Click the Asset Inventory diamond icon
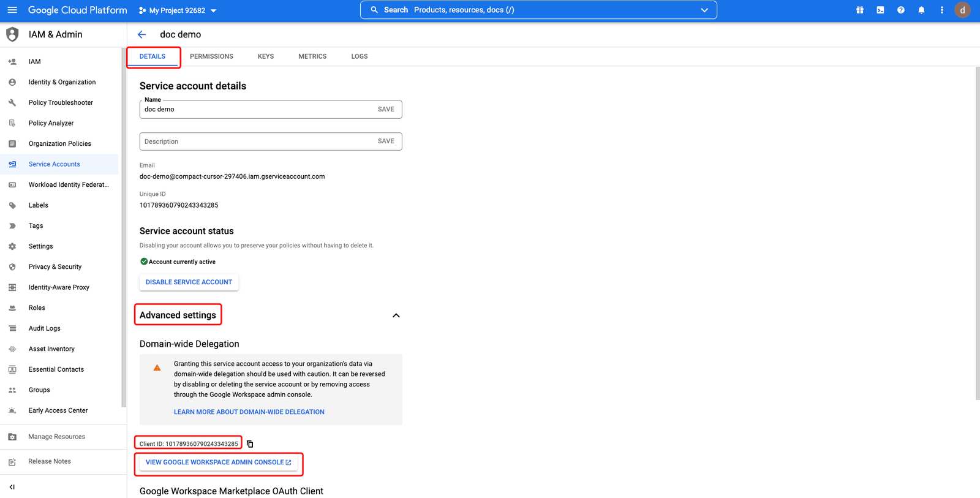This screenshot has width=980, height=498. pyautogui.click(x=12, y=349)
